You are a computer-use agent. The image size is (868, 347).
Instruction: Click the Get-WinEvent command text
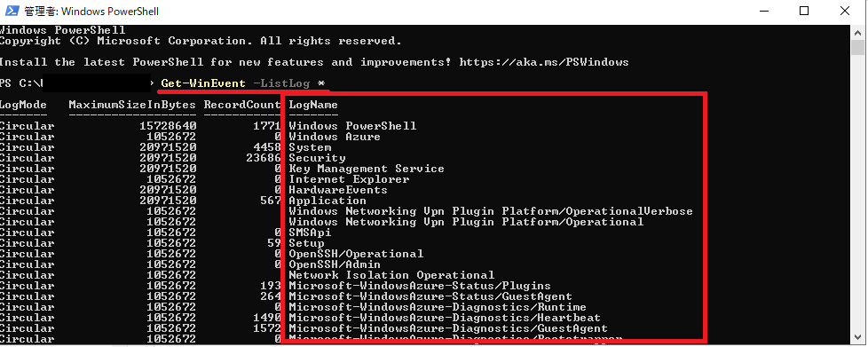pos(202,83)
